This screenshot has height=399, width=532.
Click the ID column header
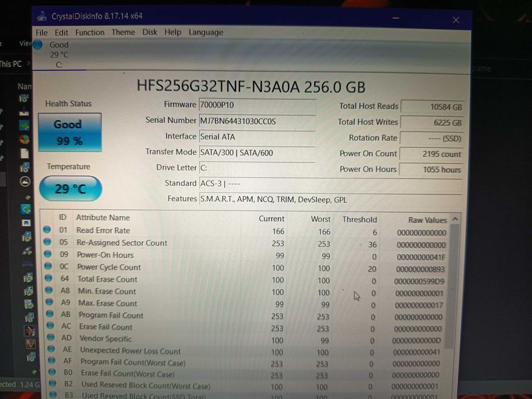click(x=63, y=217)
